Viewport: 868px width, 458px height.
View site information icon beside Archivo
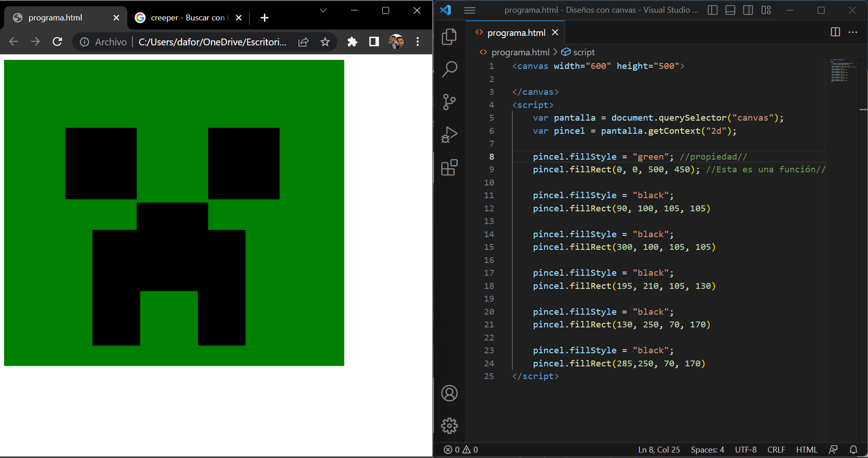84,42
